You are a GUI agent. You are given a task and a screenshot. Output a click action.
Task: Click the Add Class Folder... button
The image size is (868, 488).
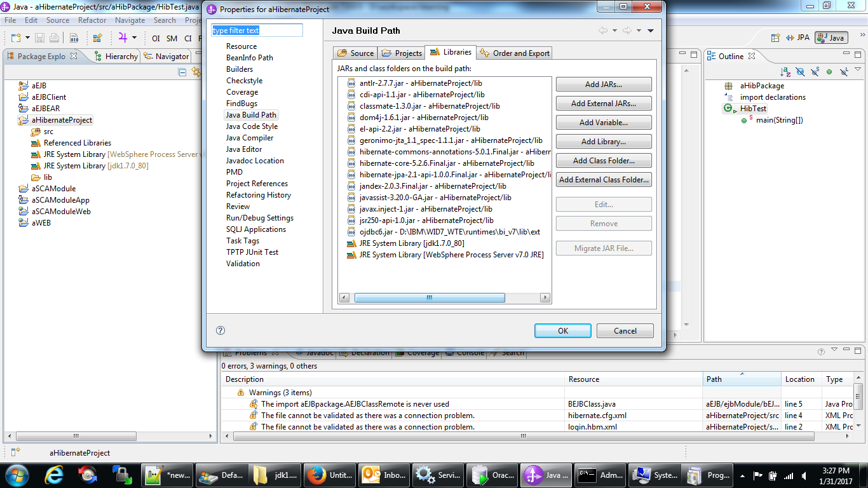click(x=604, y=160)
